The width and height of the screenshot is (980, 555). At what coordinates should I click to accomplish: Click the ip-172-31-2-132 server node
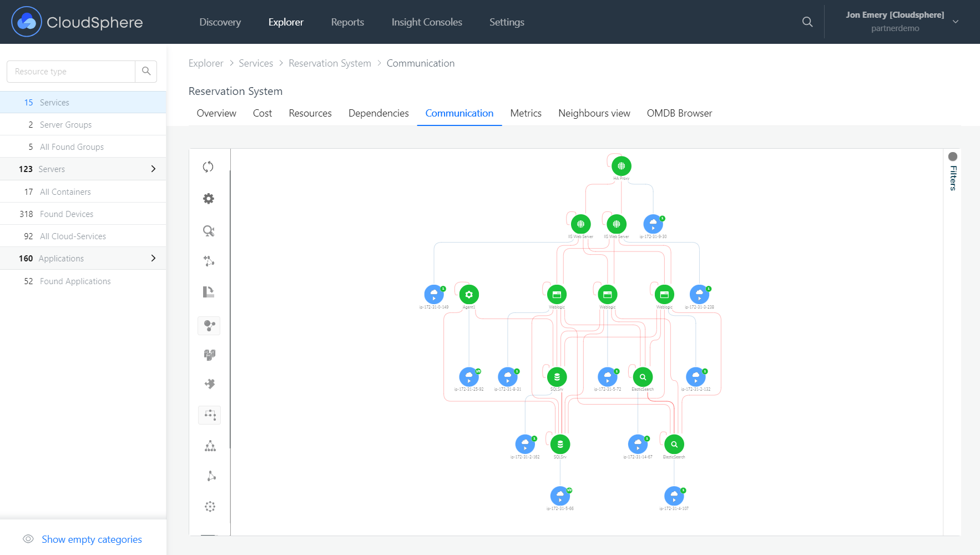tap(696, 377)
